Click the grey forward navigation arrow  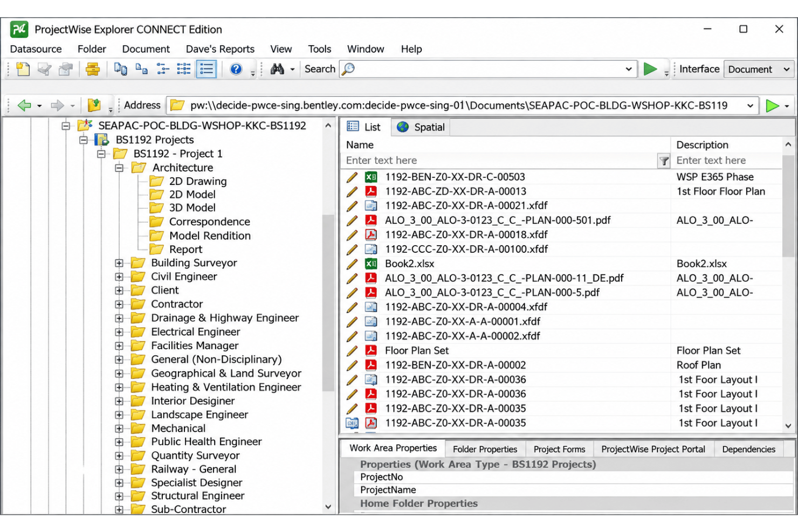[57, 105]
